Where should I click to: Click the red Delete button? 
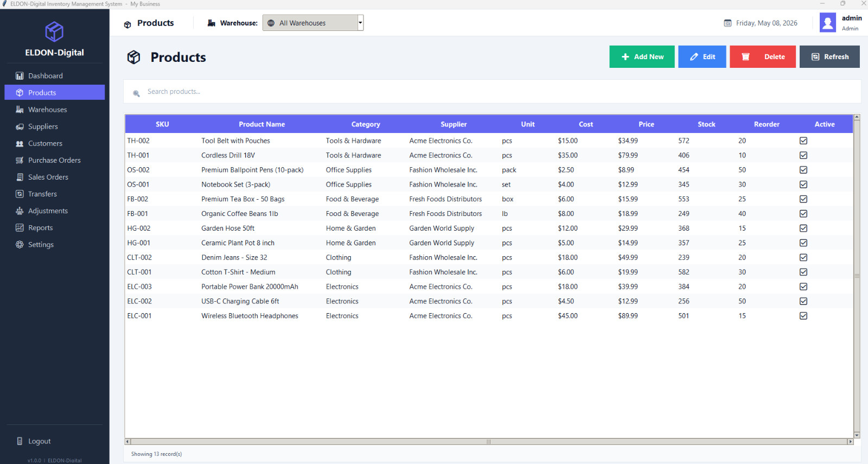(763, 57)
